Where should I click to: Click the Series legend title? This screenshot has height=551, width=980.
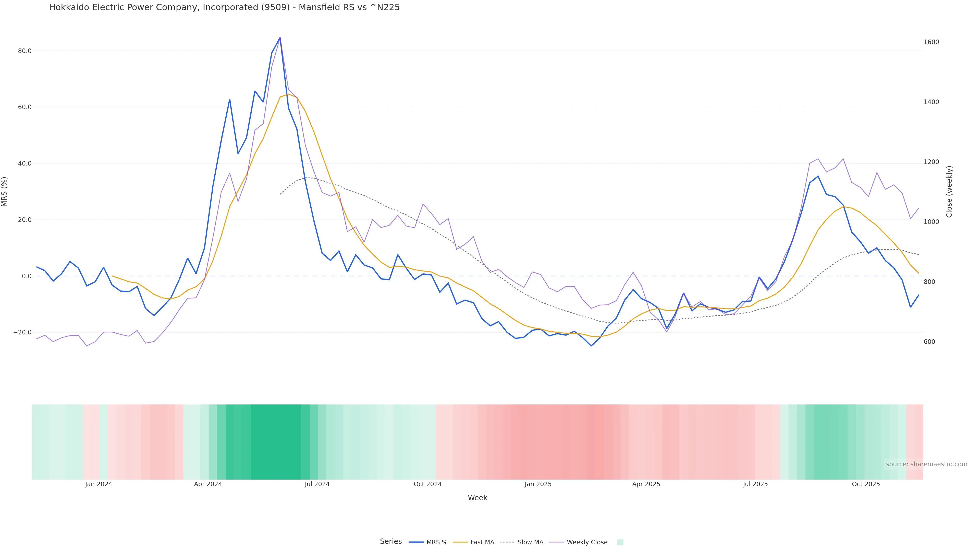pos(391,542)
